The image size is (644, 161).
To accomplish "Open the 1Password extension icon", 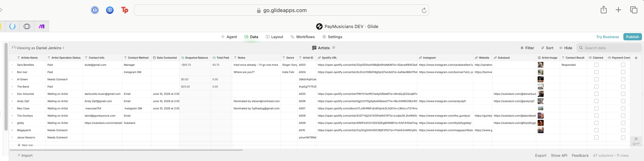I will coord(95,10).
